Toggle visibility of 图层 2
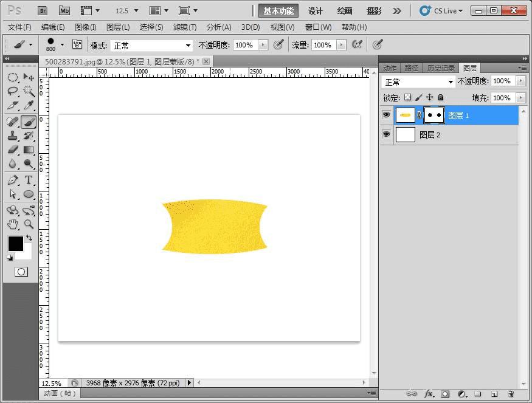 386,134
